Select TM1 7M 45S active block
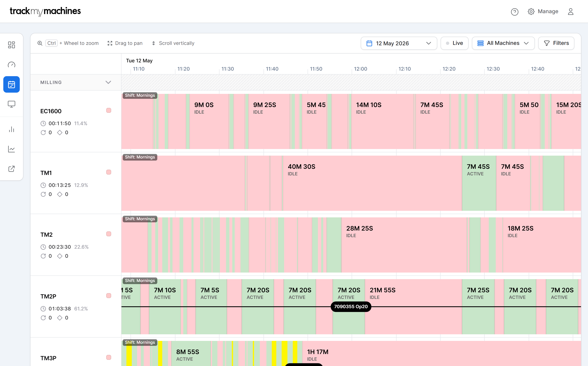This screenshot has width=588, height=366. (479, 183)
